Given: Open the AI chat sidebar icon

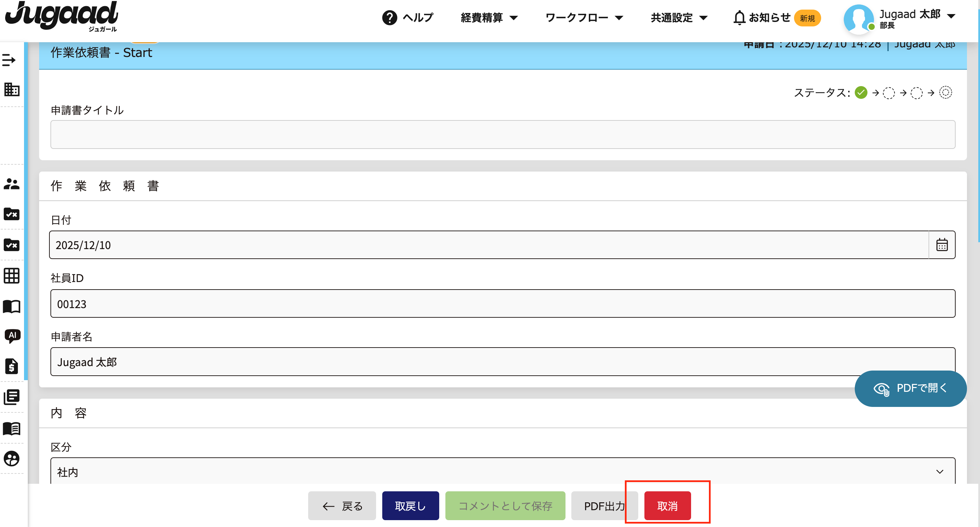Looking at the screenshot, I should (12, 336).
